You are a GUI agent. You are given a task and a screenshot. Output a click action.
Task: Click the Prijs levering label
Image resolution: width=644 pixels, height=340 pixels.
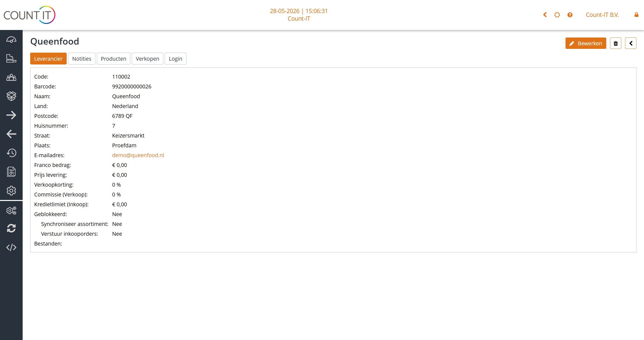coord(51,175)
